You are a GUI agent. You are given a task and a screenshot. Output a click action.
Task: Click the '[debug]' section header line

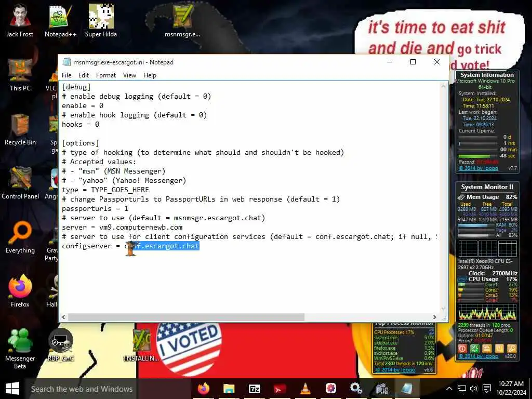point(76,87)
